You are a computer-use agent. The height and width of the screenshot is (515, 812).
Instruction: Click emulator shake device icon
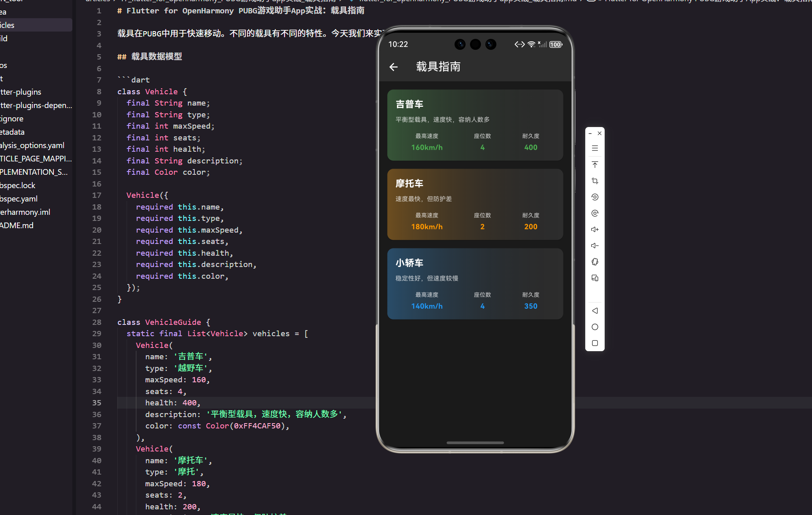pyautogui.click(x=595, y=262)
